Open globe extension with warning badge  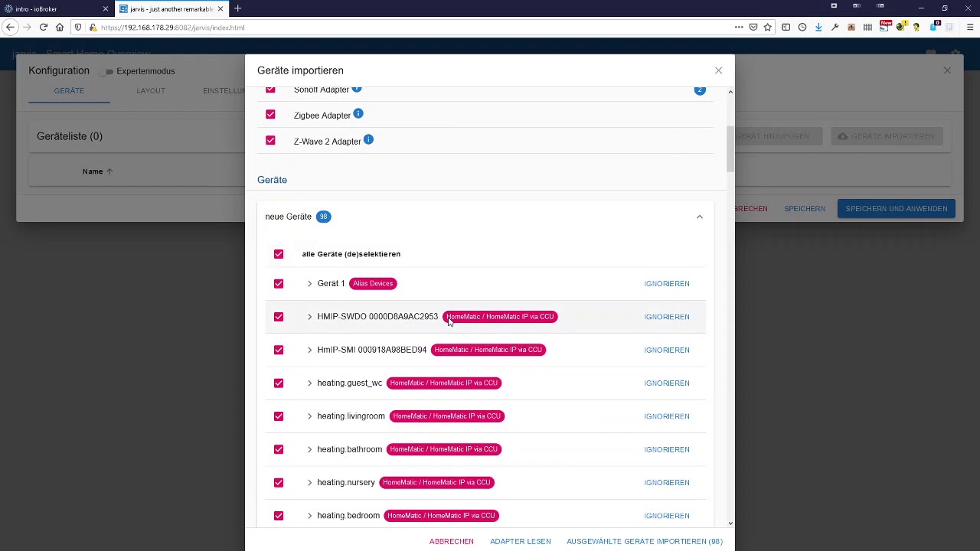[x=900, y=28]
